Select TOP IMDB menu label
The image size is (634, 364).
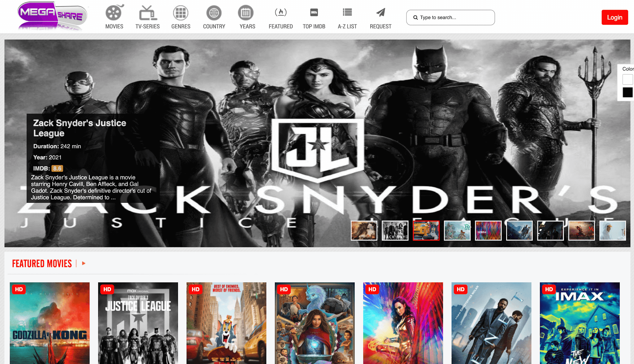[x=314, y=26]
